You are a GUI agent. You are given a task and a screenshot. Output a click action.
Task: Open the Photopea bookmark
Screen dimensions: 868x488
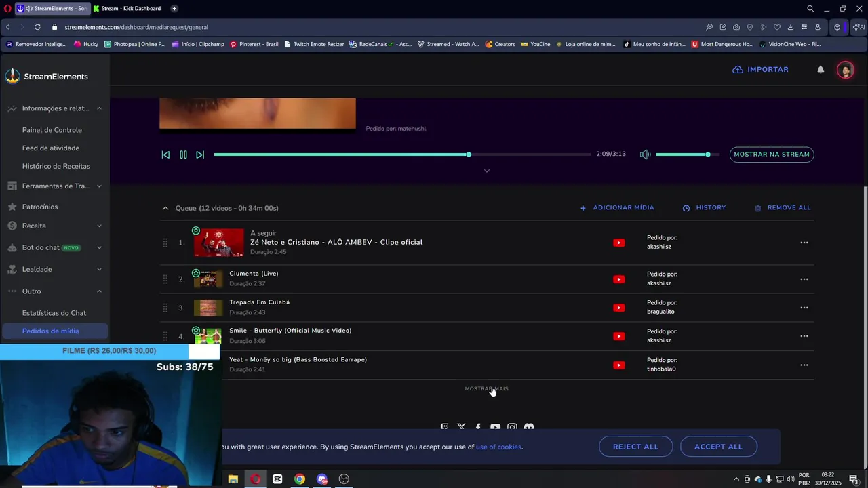[x=135, y=44]
